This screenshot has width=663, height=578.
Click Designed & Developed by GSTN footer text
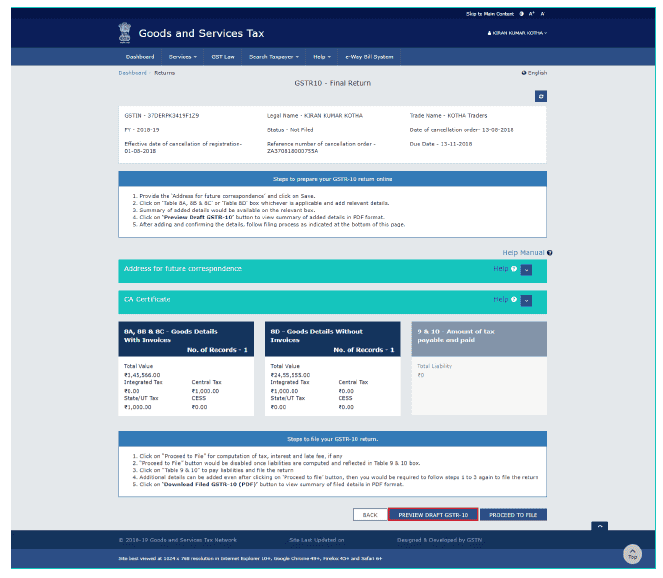439,540
